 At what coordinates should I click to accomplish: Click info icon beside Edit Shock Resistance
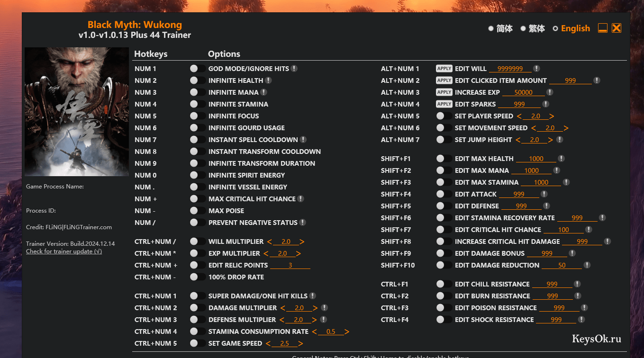coord(581,320)
